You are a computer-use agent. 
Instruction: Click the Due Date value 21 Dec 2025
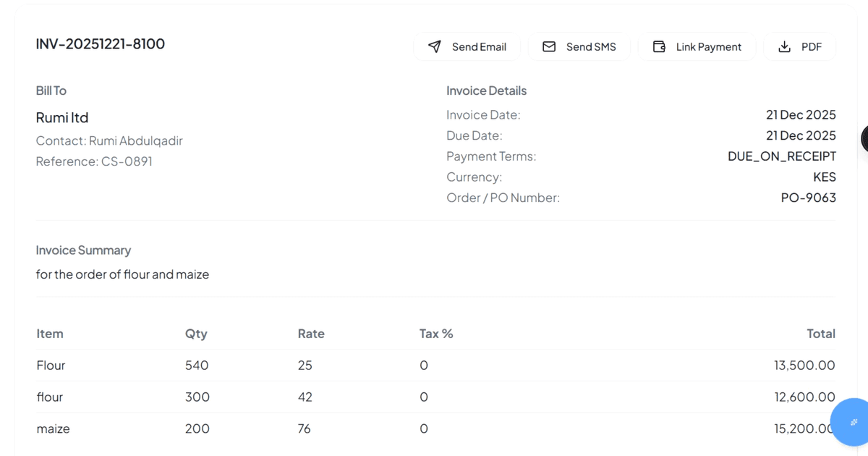point(801,135)
